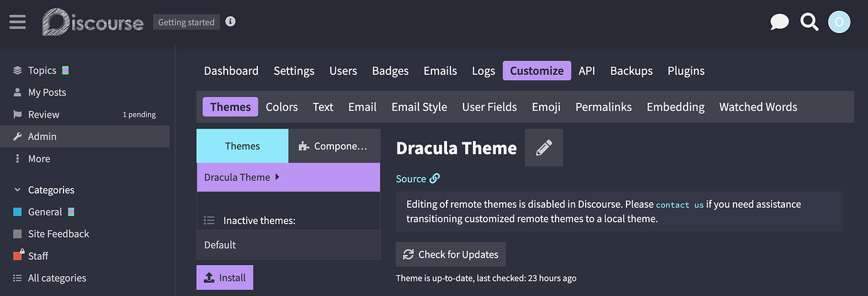Select Dracula Theme in themes list
Screen dimensions: 868x296
237,178
